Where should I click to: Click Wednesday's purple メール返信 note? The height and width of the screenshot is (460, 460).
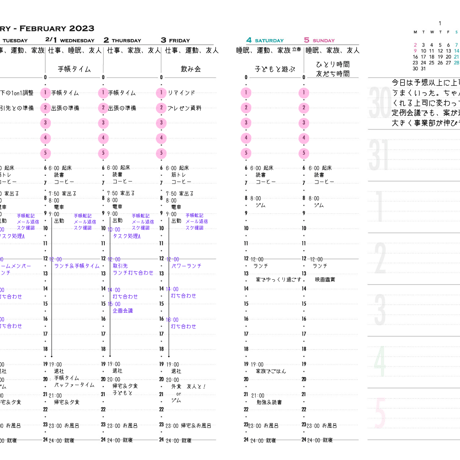[x=85, y=222]
